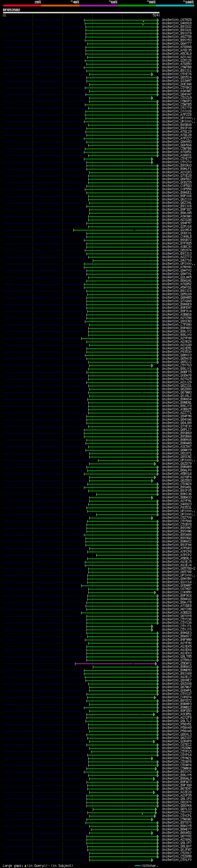
Task: Open the hit UniRef100_O48918
Action: [177, 23]
